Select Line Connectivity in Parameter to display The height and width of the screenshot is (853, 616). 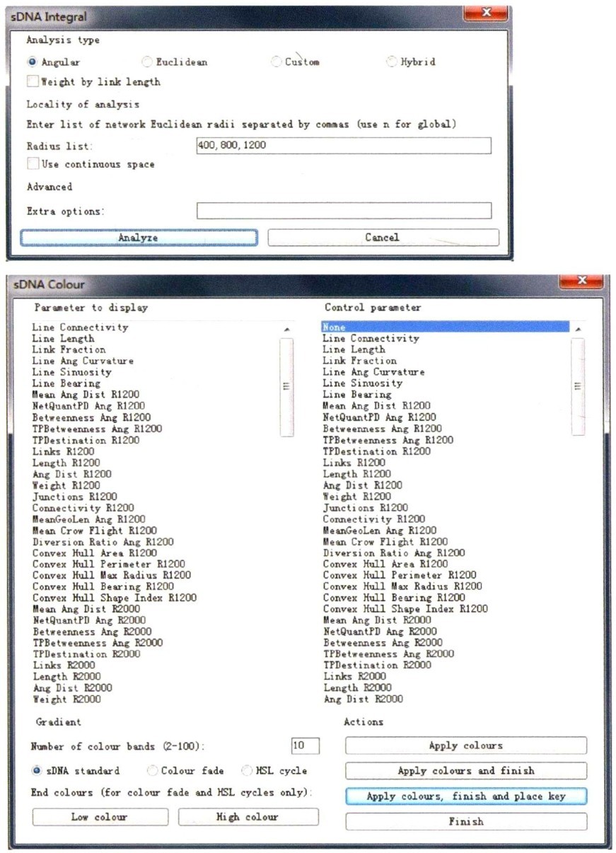click(x=80, y=327)
